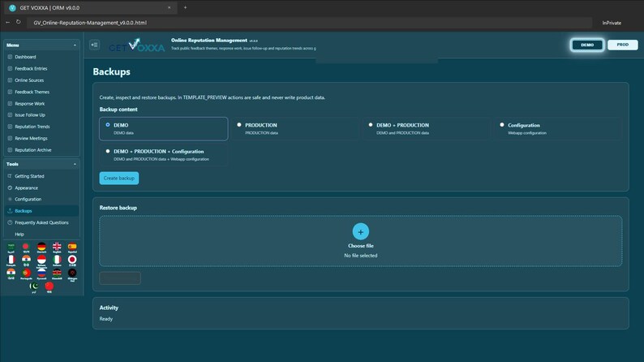Close the GET VOXXA browser tab
644x362 pixels.
pos(169,7)
